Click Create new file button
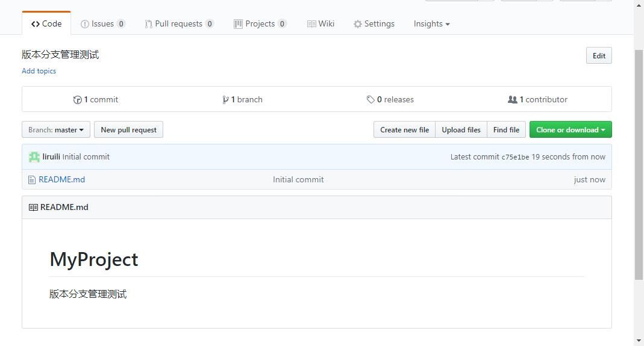Viewport: 644px width, 346px height. click(405, 130)
